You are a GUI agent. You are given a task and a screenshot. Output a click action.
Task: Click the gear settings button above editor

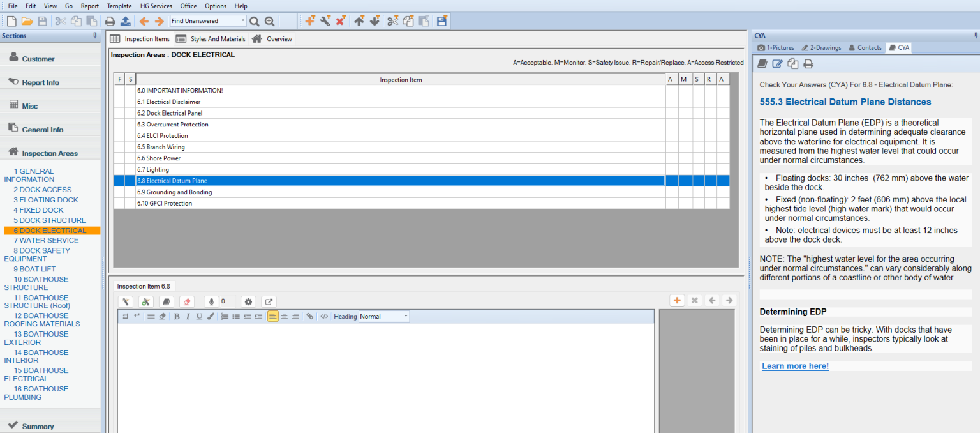[x=248, y=301]
